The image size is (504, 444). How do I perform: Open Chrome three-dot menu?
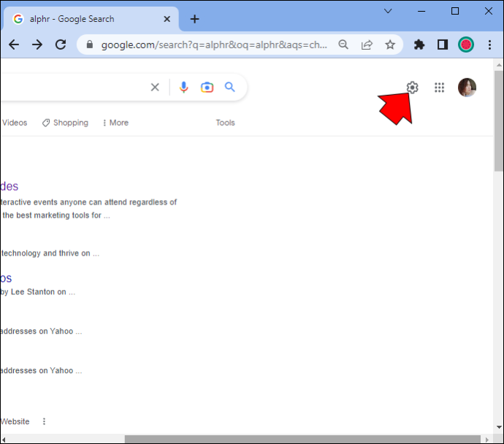point(489,45)
